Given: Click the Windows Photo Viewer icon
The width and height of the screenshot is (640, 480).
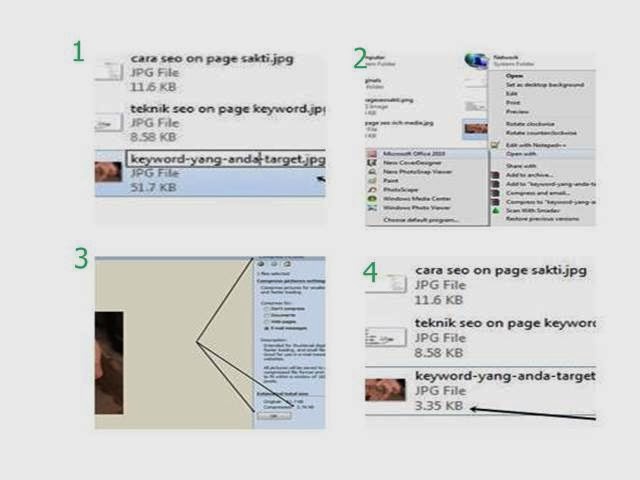Looking at the screenshot, I should click(372, 208).
